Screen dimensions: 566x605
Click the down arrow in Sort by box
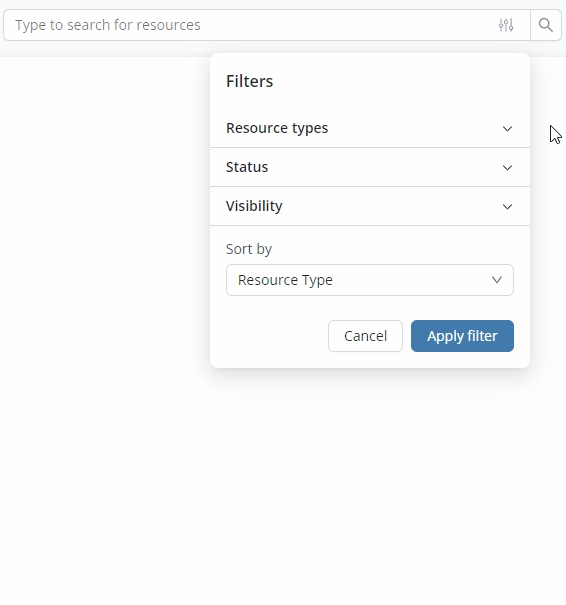pyautogui.click(x=497, y=280)
